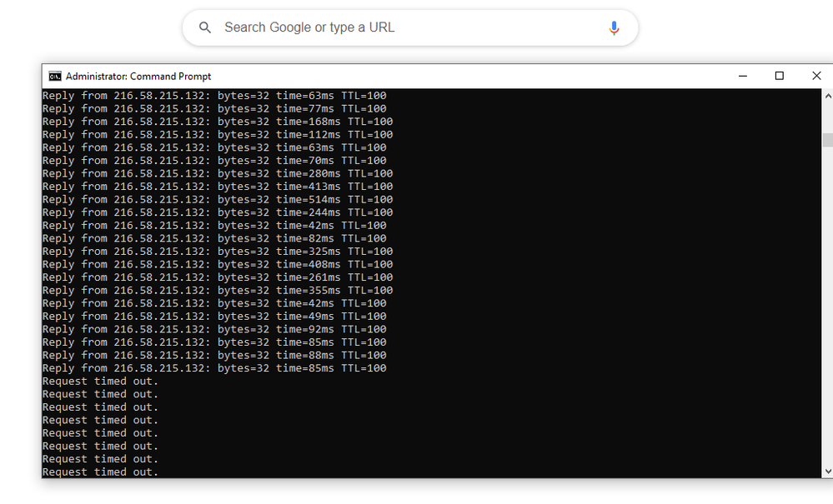Click the reply line showing time=168ms
The height and width of the screenshot is (504, 833).
(217, 122)
